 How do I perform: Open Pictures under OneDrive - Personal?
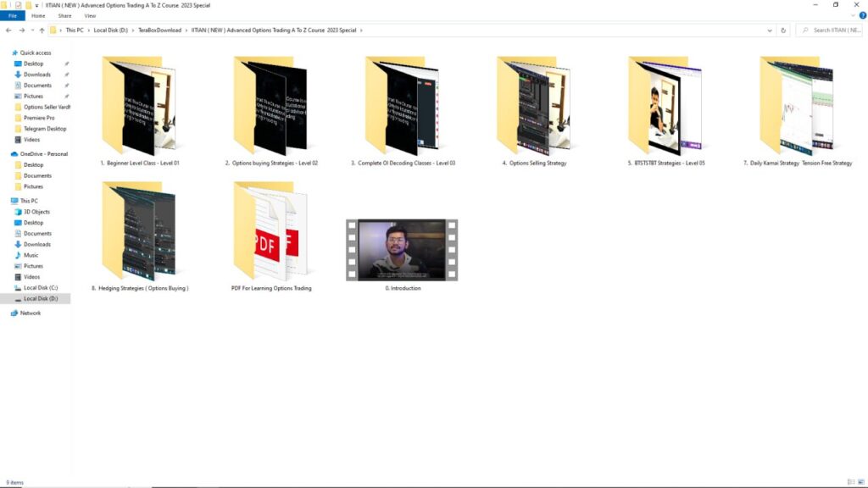[x=33, y=186]
